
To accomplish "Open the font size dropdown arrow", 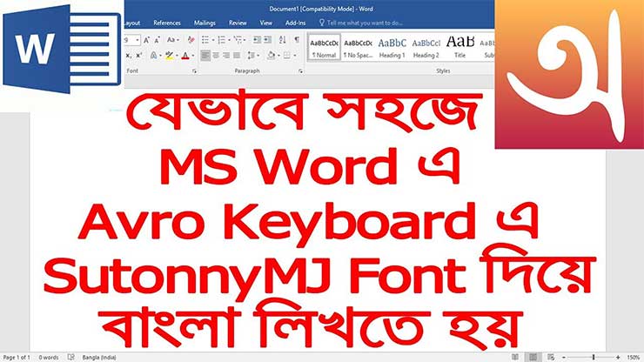I will tap(138, 40).
